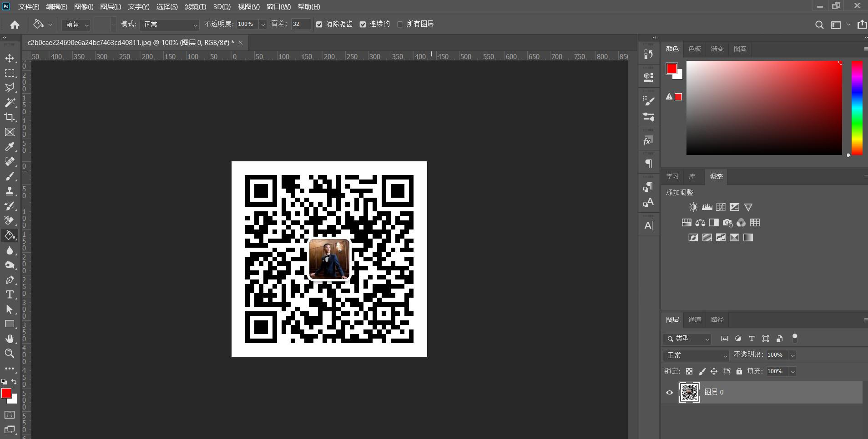Select the Crop tool
Image resolution: width=868 pixels, height=439 pixels.
click(10, 117)
